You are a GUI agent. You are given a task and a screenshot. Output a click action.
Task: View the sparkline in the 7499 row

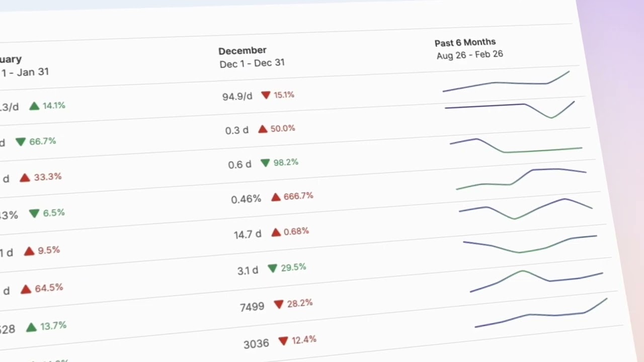(536, 281)
